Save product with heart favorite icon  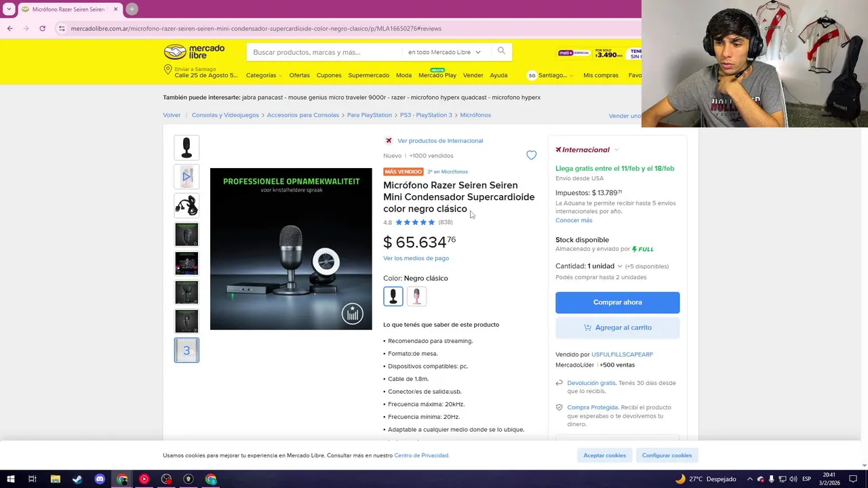(531, 155)
